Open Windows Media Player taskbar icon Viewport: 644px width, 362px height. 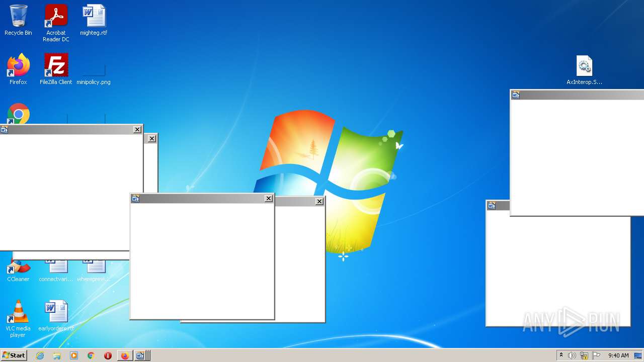pyautogui.click(x=74, y=355)
